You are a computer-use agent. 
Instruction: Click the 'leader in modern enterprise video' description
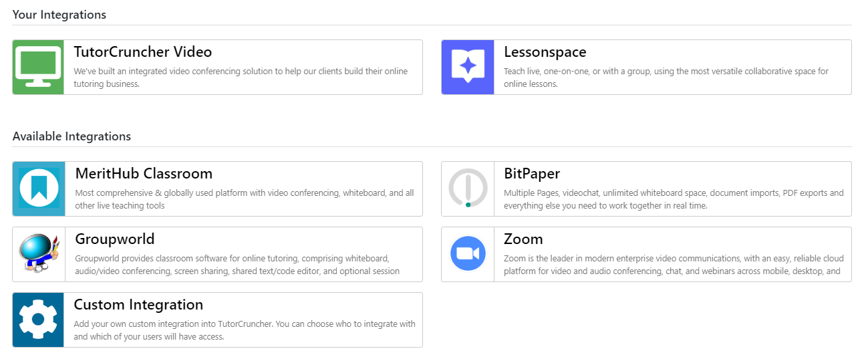pyautogui.click(x=674, y=265)
